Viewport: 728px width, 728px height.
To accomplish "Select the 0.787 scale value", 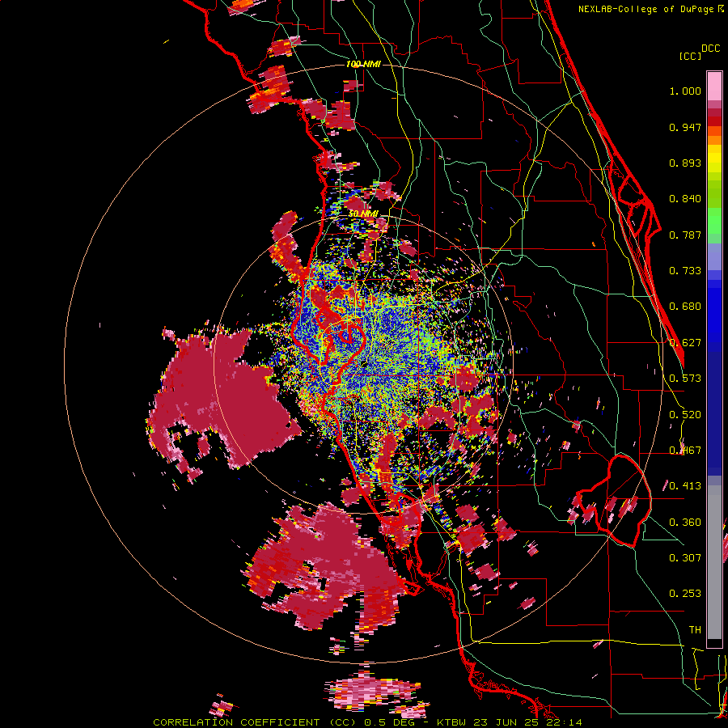I will click(x=685, y=235).
